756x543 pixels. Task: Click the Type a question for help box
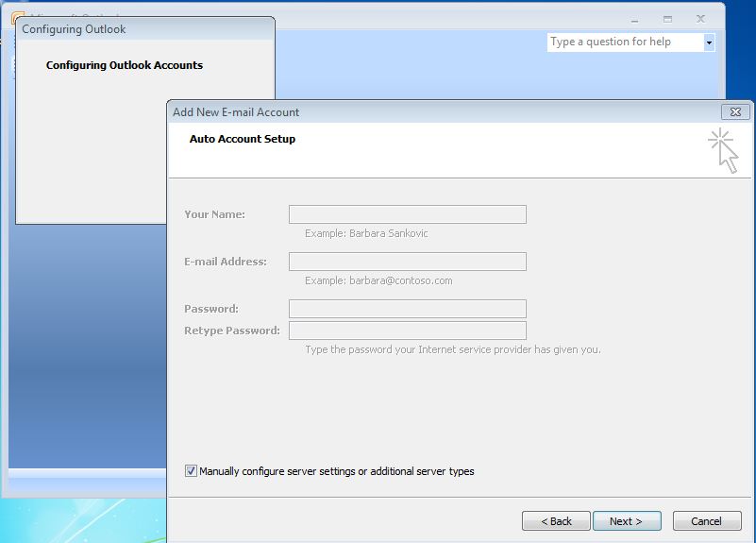[x=626, y=42]
